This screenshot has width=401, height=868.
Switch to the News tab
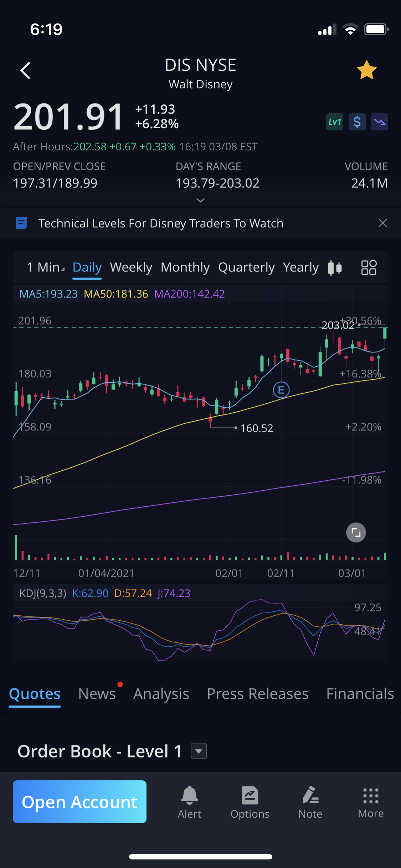pyautogui.click(x=97, y=694)
